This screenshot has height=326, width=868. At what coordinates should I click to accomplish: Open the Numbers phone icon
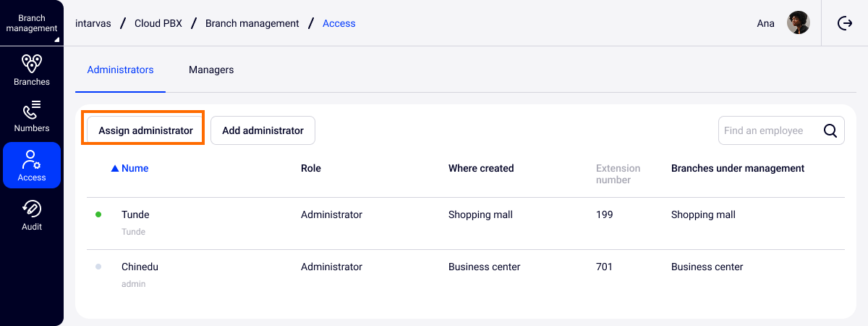(32, 110)
